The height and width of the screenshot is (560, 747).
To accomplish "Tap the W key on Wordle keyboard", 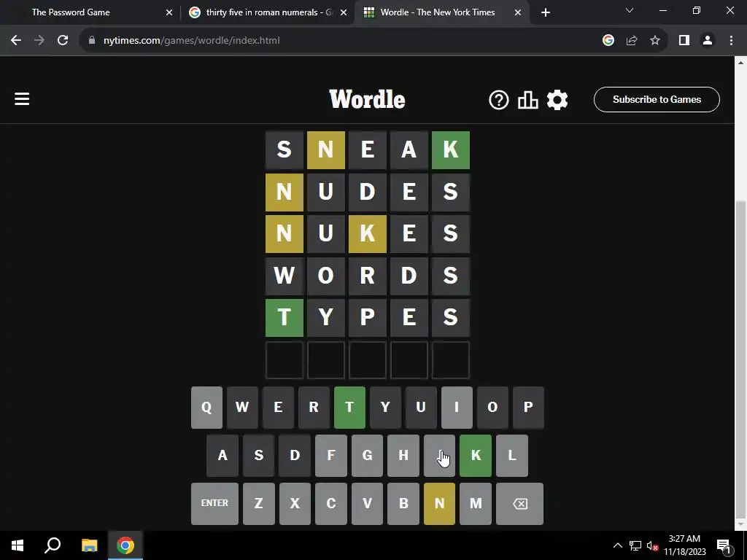I will pos(242,407).
